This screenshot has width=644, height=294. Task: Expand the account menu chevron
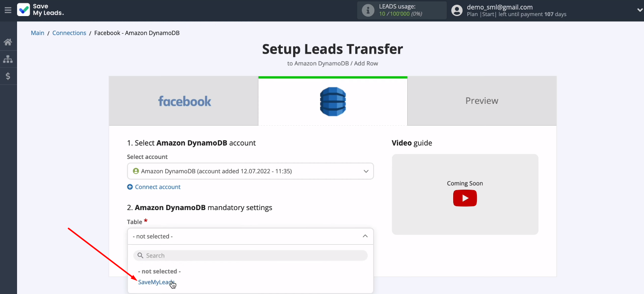click(640, 10)
